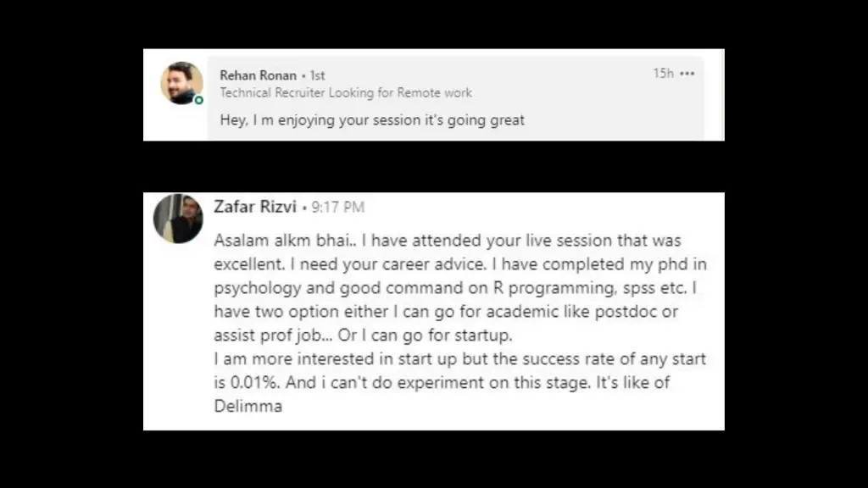Viewport: 868px width, 488px height.
Task: Click the Technical Recruiter headline text
Action: pos(346,93)
